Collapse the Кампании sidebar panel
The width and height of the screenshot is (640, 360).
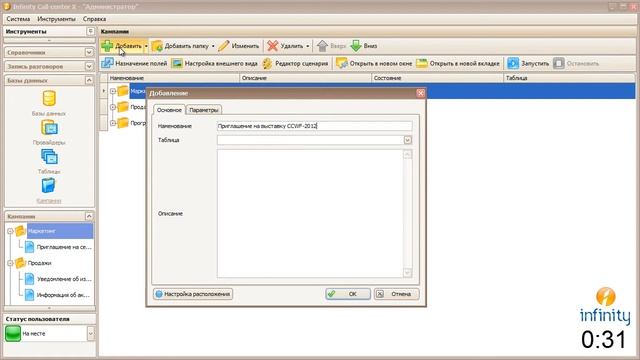(x=89, y=216)
